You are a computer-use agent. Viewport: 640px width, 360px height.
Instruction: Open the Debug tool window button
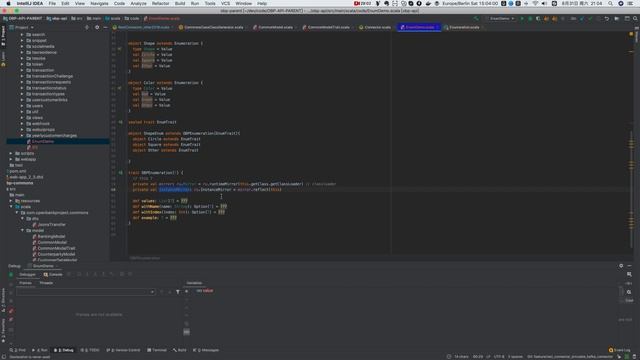point(64,350)
